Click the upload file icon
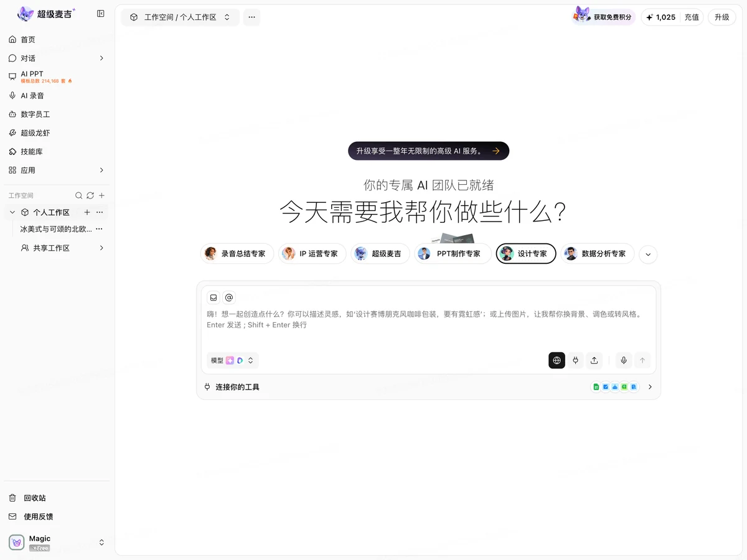 click(x=594, y=360)
